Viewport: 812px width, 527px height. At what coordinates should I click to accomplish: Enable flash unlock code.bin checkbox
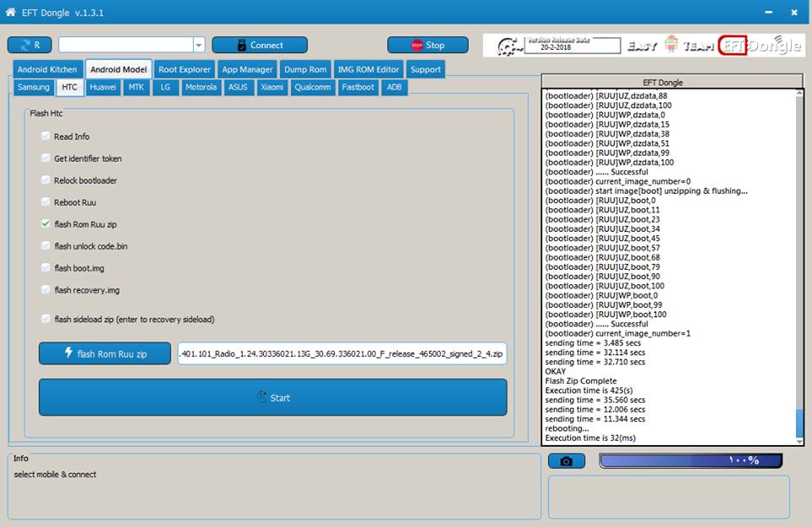click(x=46, y=246)
